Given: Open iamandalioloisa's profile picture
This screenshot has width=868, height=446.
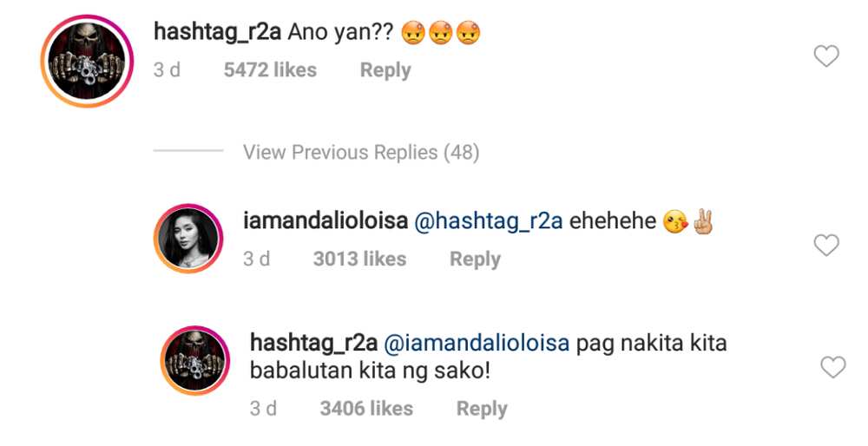Looking at the screenshot, I should [188, 239].
